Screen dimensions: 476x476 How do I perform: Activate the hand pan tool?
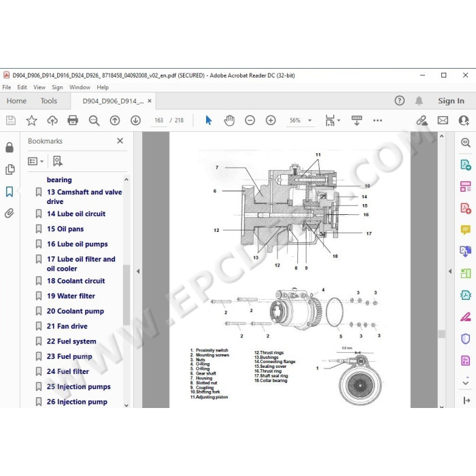tap(229, 120)
